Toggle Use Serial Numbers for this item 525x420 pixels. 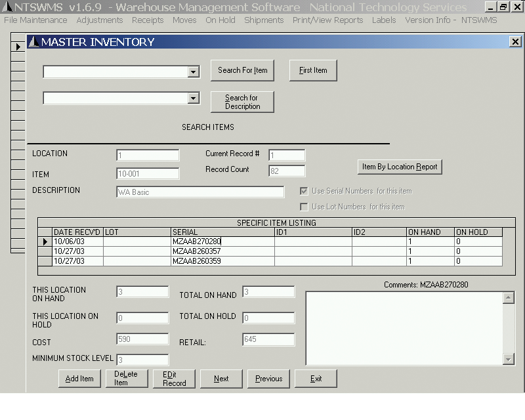(304, 191)
